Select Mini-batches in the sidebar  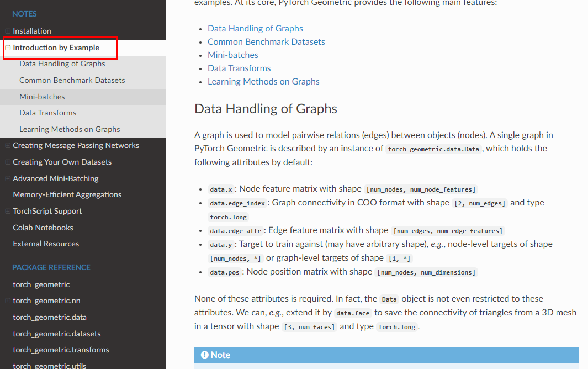[42, 97]
